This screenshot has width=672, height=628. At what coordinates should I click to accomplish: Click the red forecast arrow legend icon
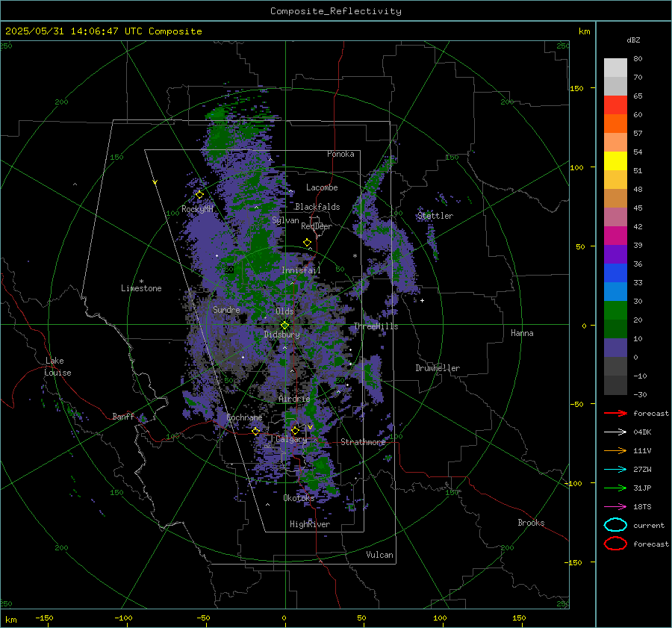615,413
